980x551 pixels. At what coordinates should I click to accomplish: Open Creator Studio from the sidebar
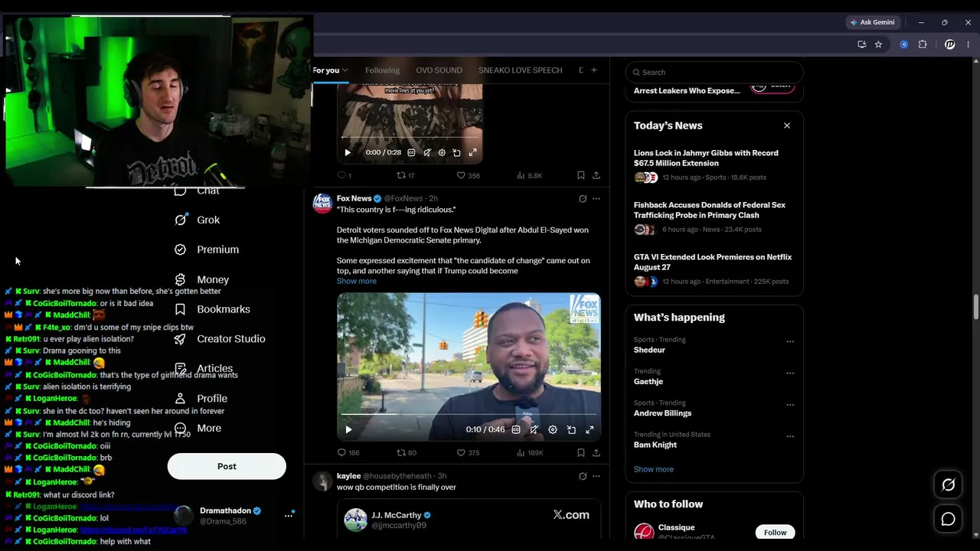(x=220, y=339)
